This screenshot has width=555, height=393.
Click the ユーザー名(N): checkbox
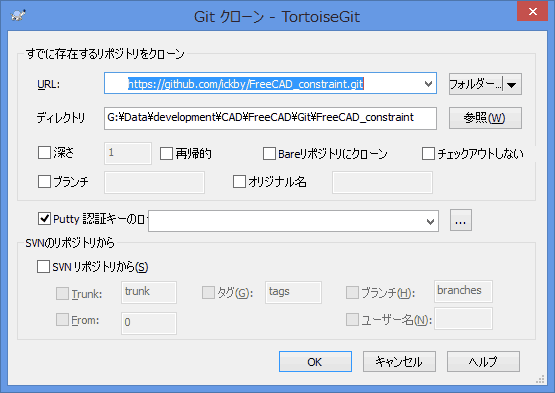[352, 319]
